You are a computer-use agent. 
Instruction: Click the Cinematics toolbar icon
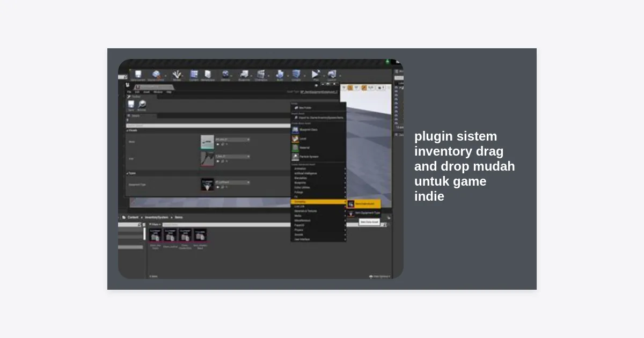tap(261, 75)
